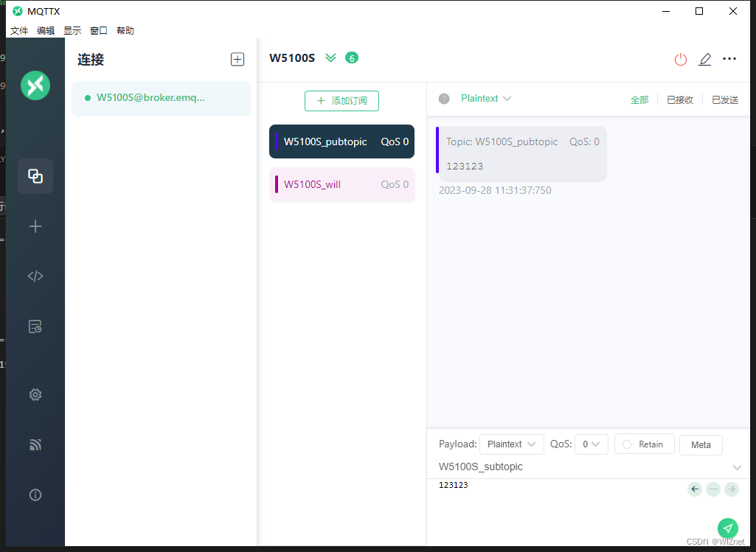Image resolution: width=756 pixels, height=552 pixels.
Task: Open the Settings gear icon
Action: 35,395
